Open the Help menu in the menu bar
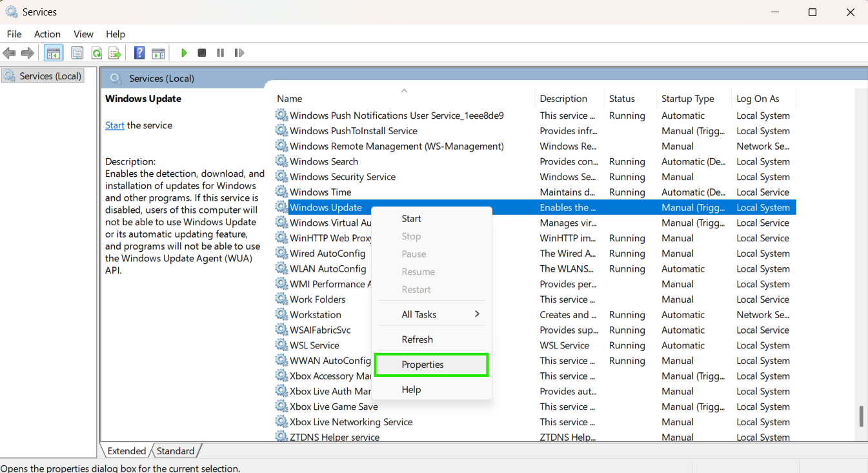 (116, 34)
